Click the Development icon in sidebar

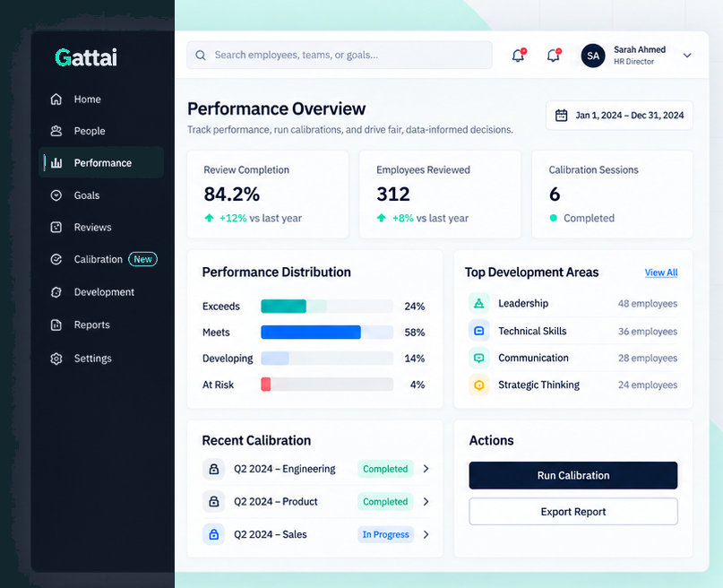click(x=56, y=292)
